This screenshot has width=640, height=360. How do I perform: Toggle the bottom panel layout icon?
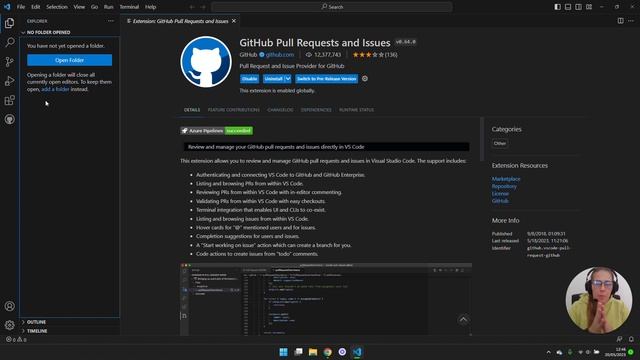pos(568,7)
